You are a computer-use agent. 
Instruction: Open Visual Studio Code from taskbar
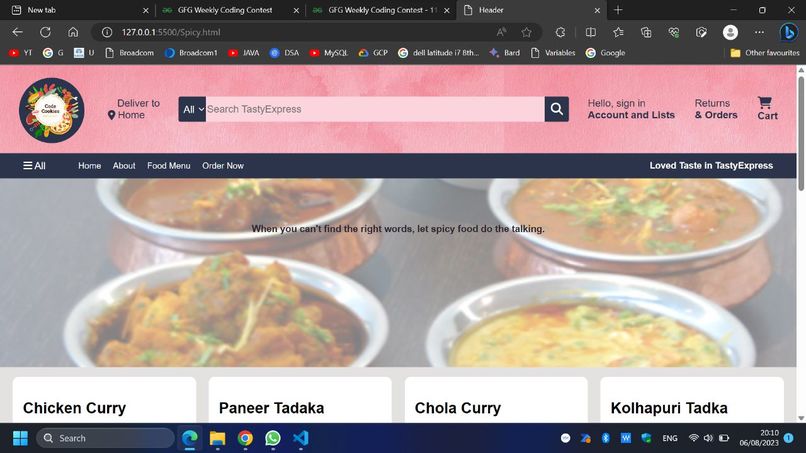pos(301,438)
